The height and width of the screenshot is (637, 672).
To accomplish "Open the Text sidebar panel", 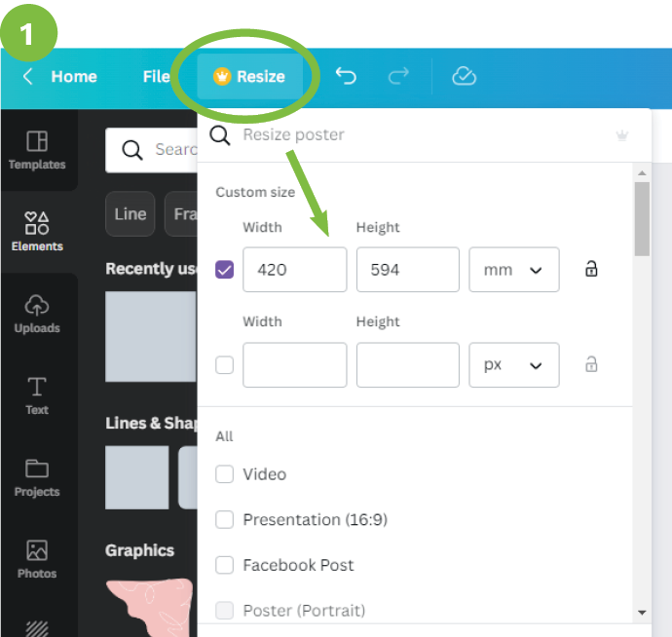I will tap(37, 395).
